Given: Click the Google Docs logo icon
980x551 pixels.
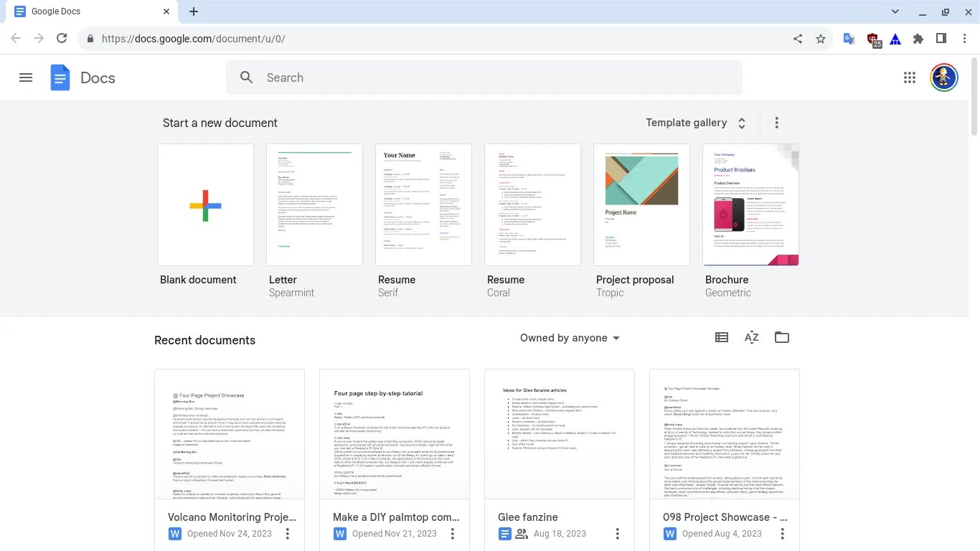Looking at the screenshot, I should point(60,77).
